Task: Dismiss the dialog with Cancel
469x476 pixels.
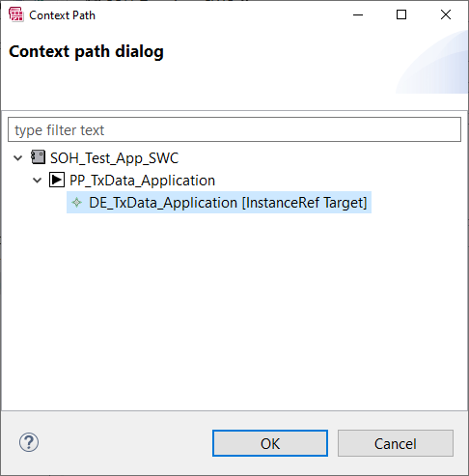Action: pyautogui.click(x=396, y=443)
